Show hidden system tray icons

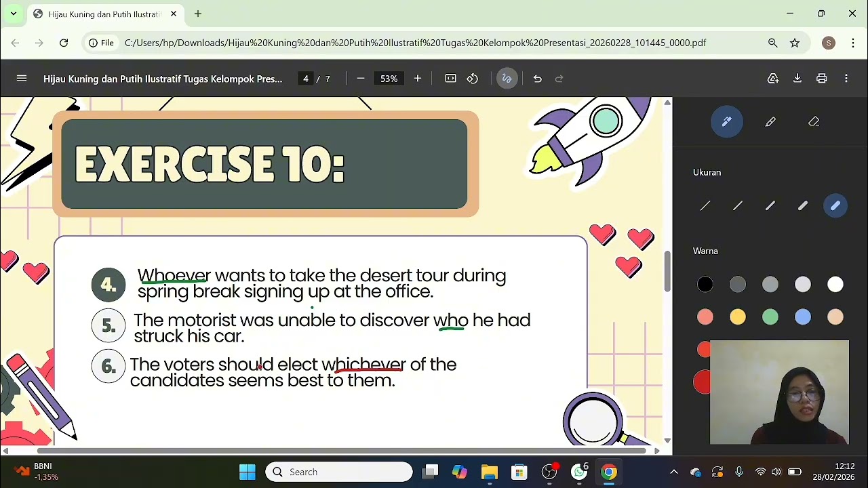point(673,472)
